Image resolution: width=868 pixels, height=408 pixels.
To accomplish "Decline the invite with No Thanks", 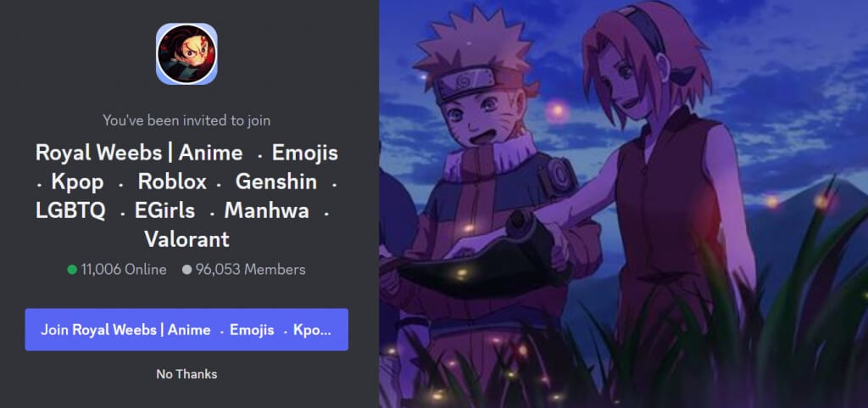I will [186, 374].
